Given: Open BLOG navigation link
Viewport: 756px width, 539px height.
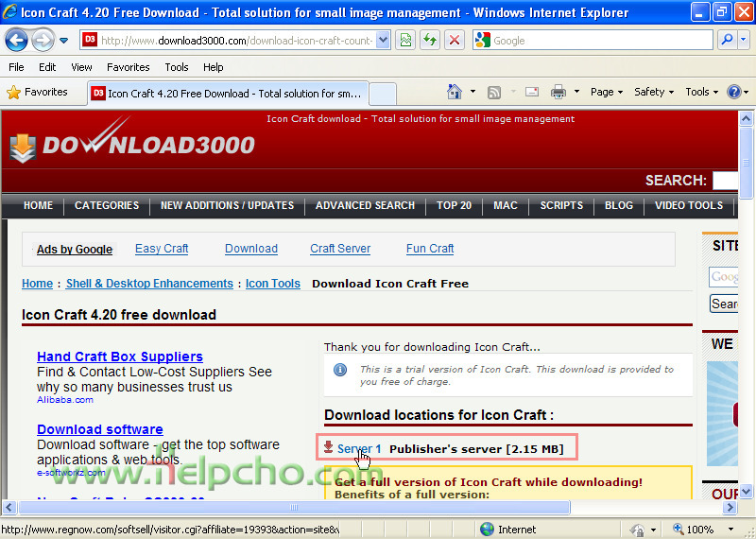Looking at the screenshot, I should coord(619,205).
